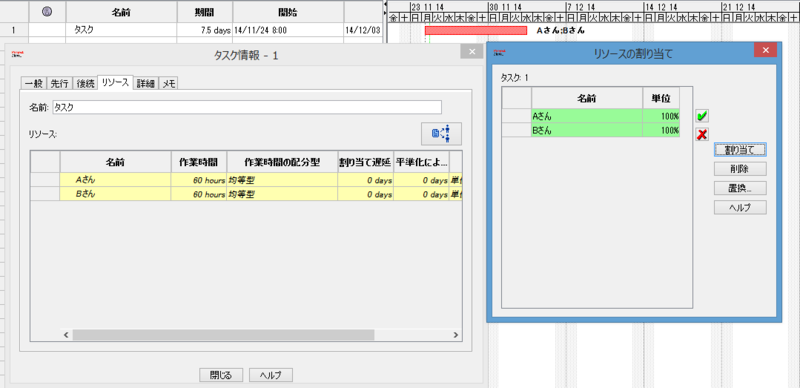Click the 名前 input field
Screen dimensions: 800x388
(247, 107)
